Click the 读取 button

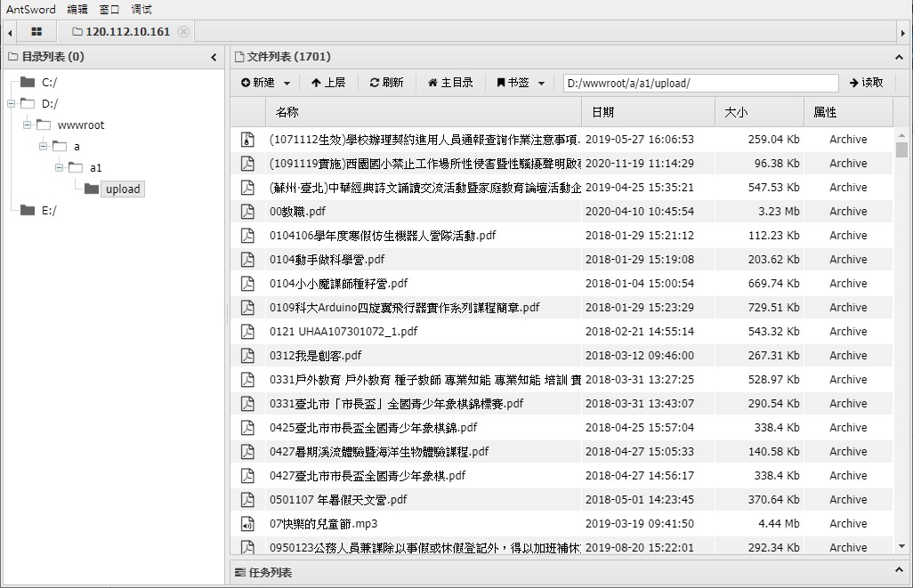867,83
